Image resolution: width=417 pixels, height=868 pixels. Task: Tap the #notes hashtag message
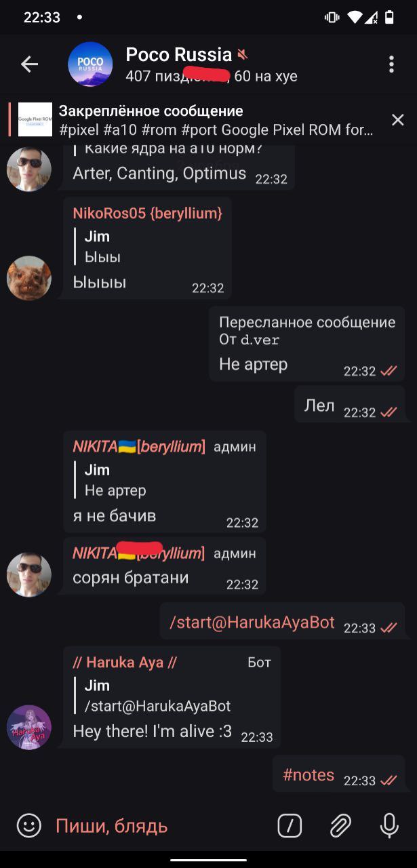coord(309,775)
